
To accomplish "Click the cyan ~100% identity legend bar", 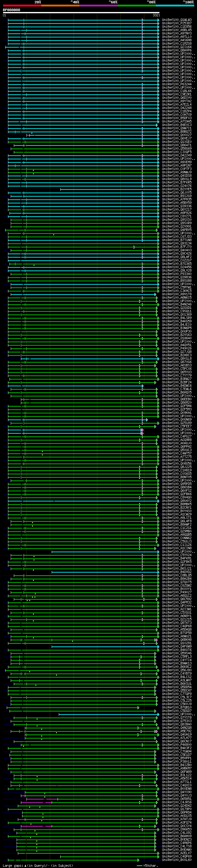I will 175,6.
